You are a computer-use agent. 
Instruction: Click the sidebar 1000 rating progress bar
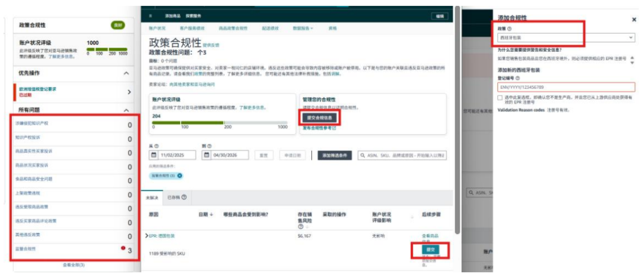107,49
